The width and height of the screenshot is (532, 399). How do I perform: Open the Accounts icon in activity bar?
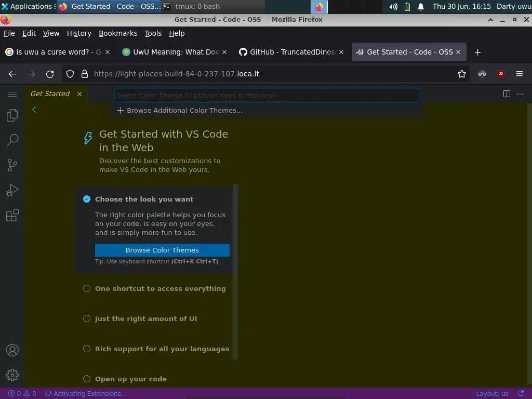click(x=12, y=350)
